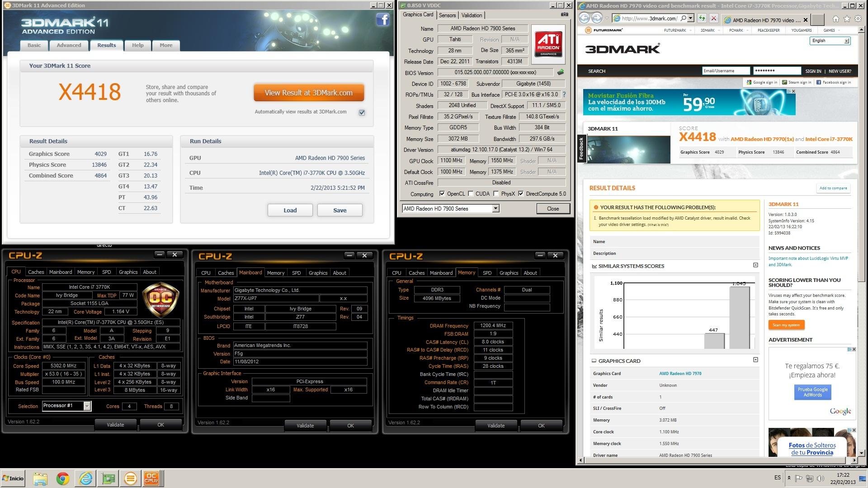
Task: Toggle 'Automatically view results at 3DMark.com' checkbox
Action: 362,113
